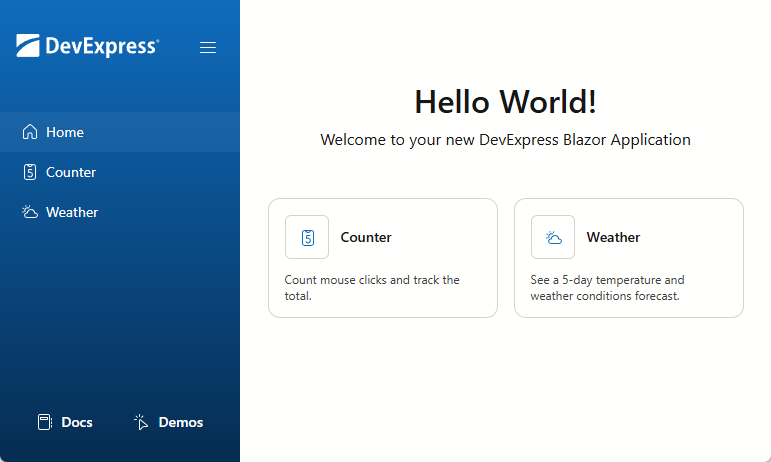
Task: Click the Counter card's icon tile
Action: (x=307, y=237)
